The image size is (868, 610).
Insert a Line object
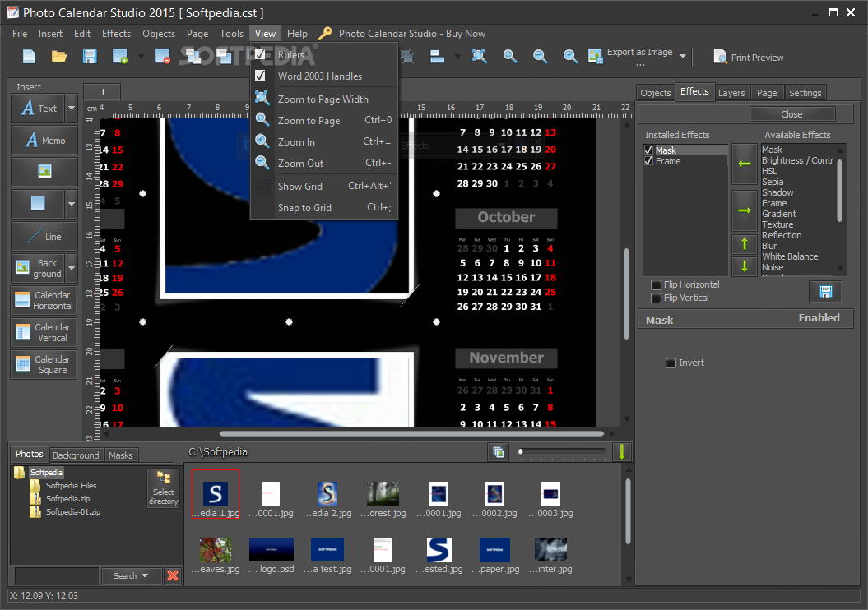pyautogui.click(x=44, y=236)
